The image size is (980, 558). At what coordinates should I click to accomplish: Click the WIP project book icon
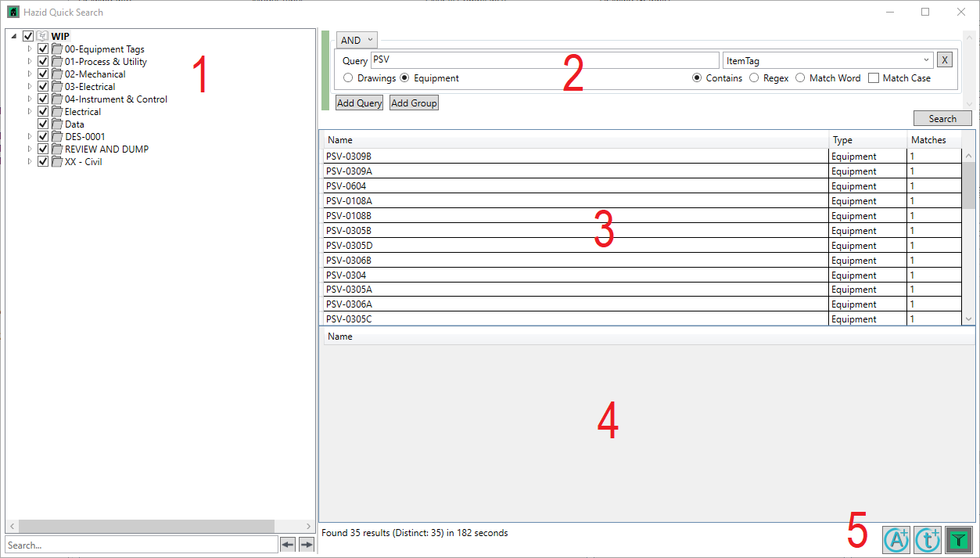click(42, 36)
